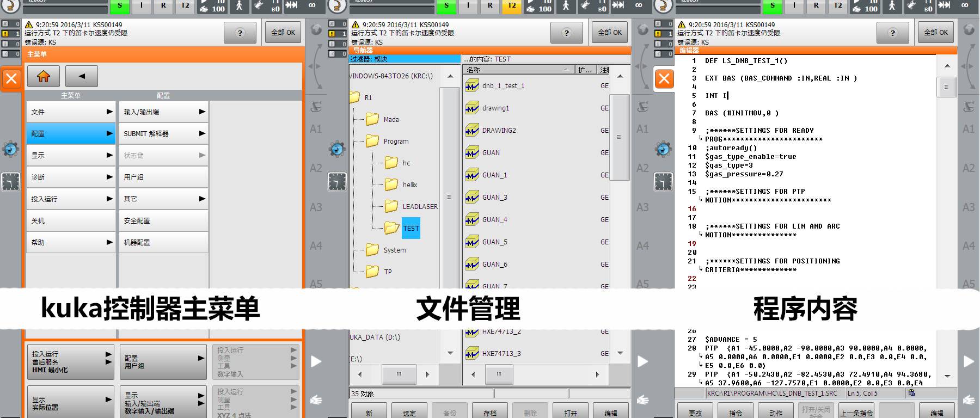Click the horizontal scrollbar thumb under the navigator folder tree
The height and width of the screenshot is (418, 980).
pos(399,374)
